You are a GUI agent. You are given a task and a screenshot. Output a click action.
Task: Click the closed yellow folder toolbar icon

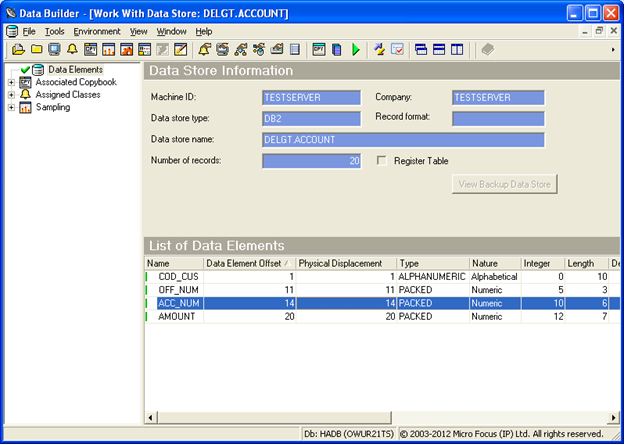[x=37, y=49]
